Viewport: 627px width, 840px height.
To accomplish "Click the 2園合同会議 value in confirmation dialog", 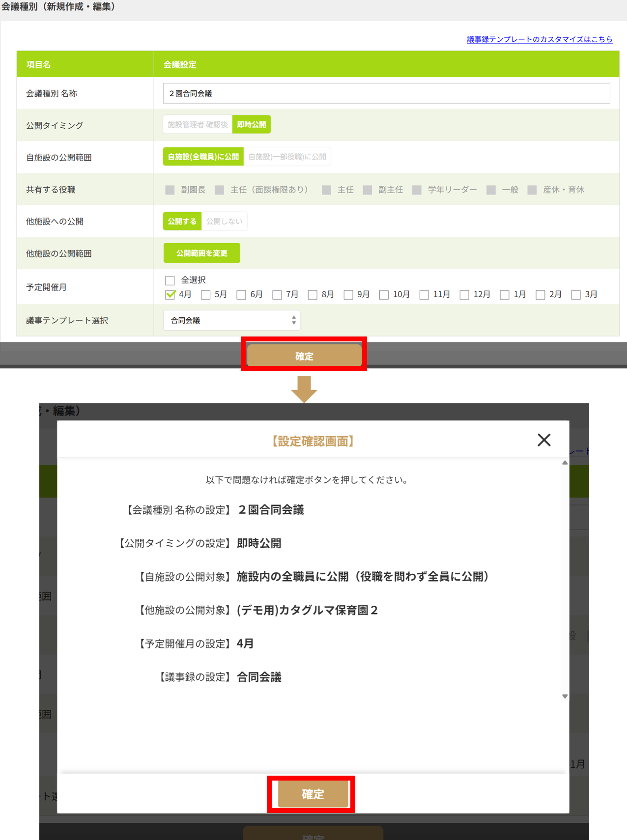I will pos(271,510).
